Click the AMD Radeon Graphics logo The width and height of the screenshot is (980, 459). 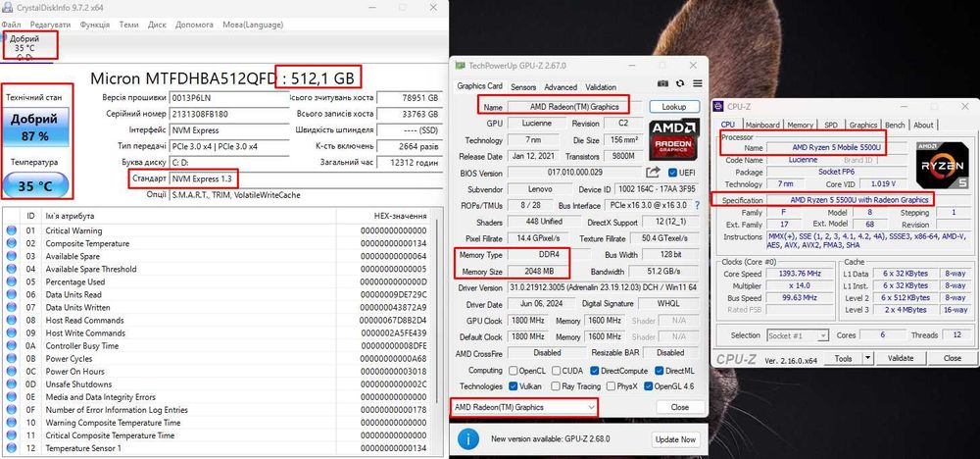(674, 139)
